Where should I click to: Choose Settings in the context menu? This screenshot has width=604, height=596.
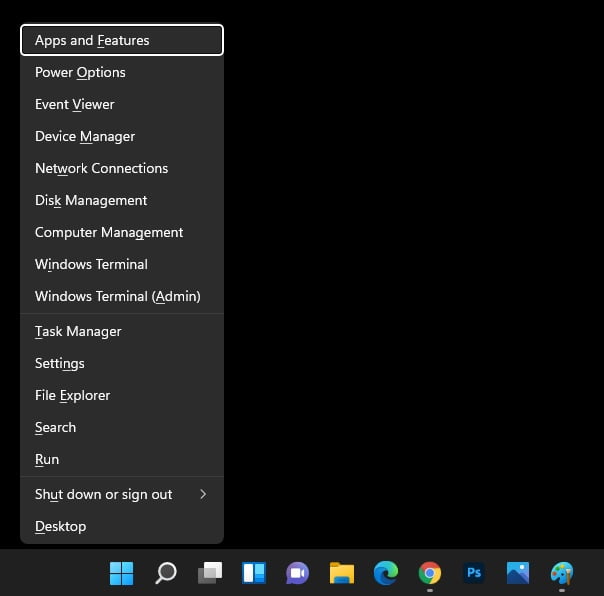tap(122, 363)
